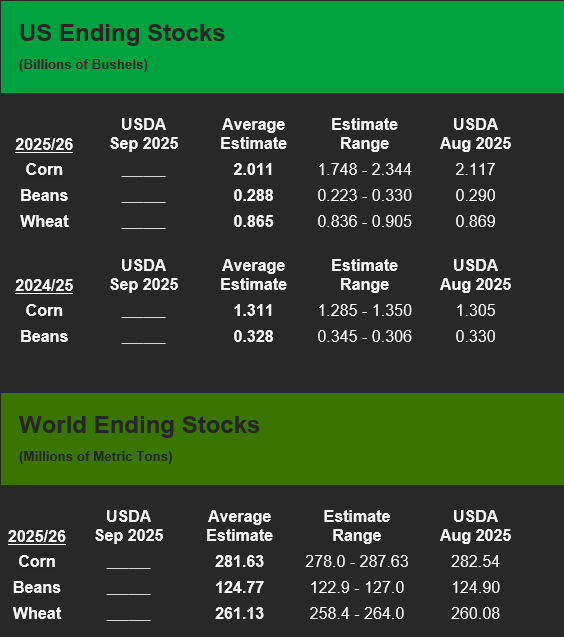564x637 pixels.
Task: Select the 2.011 corn average estimate value
Action: [253, 169]
